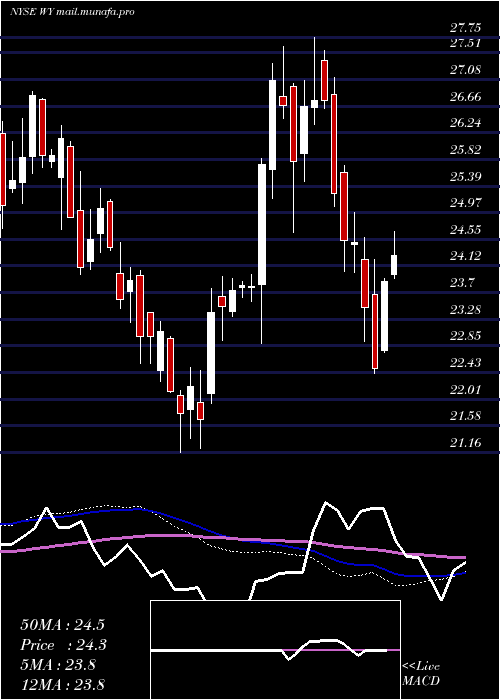Click the NYSE WY mail.munafa.pro header text
Screen dimensions: 500x700
click(72, 12)
